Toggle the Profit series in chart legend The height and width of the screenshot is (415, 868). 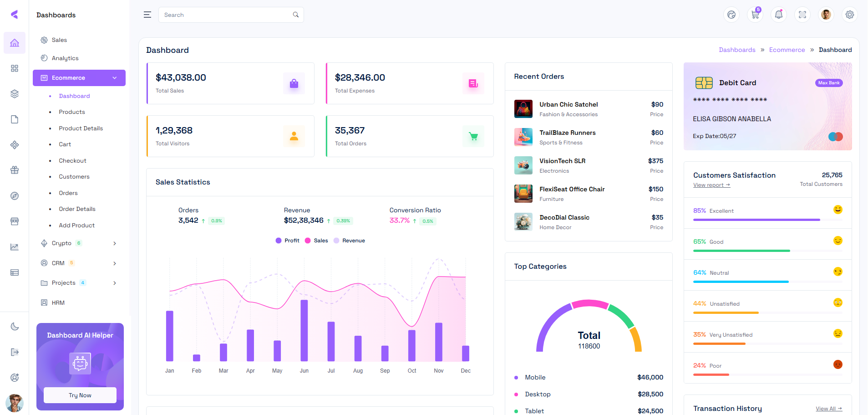point(287,241)
